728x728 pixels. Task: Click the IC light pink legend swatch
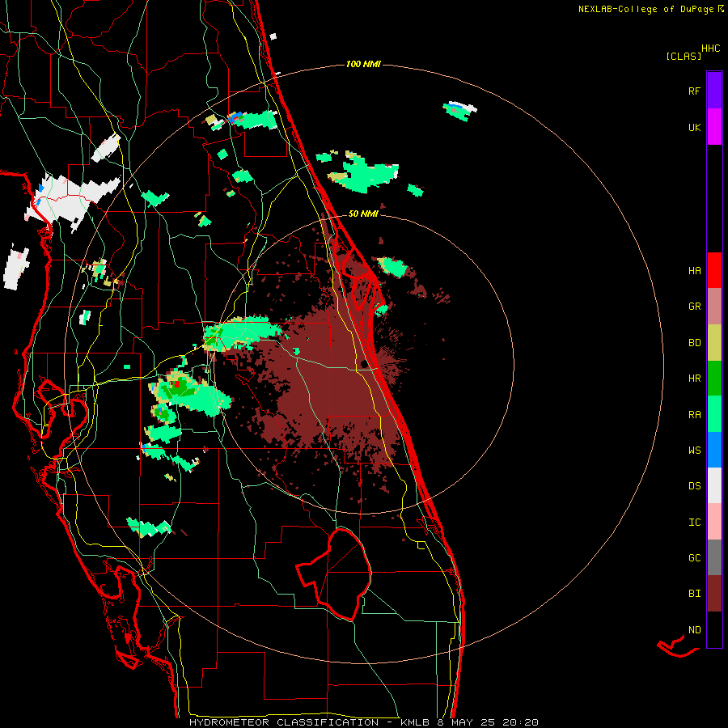pyautogui.click(x=714, y=522)
